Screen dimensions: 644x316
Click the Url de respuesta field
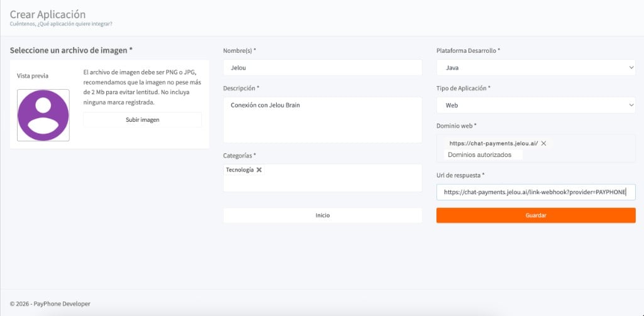pos(536,192)
